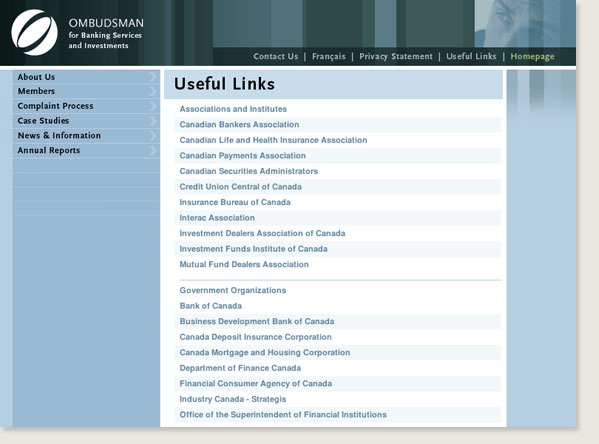
Task: Open the Financial Consumer Agency of Canada link
Action: point(256,384)
